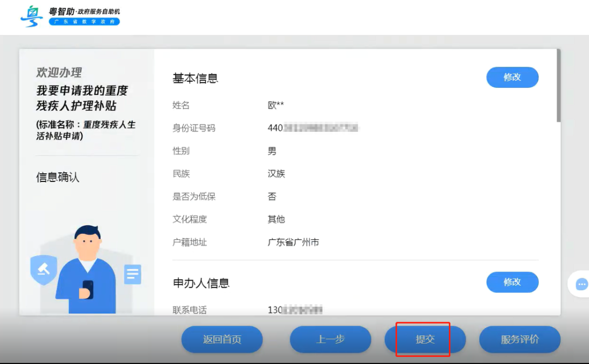
Task: Click 上一步 to go back
Action: click(x=330, y=339)
